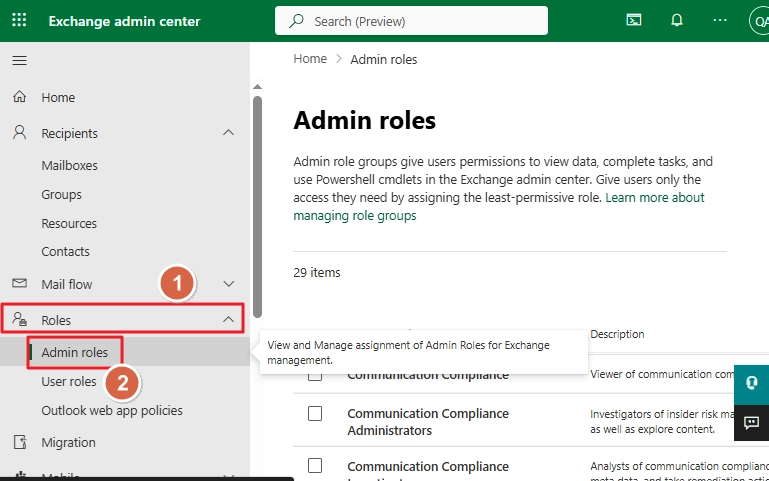Open the header ellipsis more options
769x481 pixels.
pos(719,20)
